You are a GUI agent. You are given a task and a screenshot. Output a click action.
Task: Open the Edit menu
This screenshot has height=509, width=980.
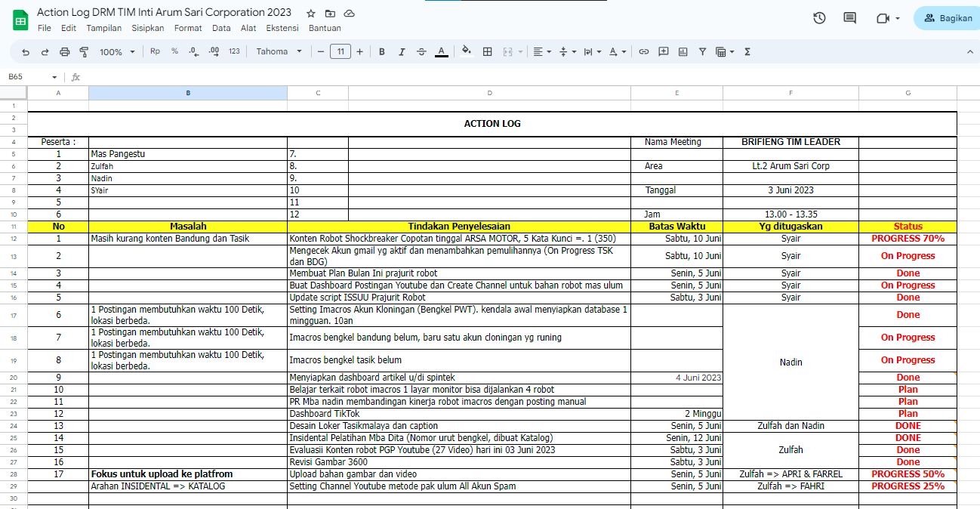coord(69,28)
